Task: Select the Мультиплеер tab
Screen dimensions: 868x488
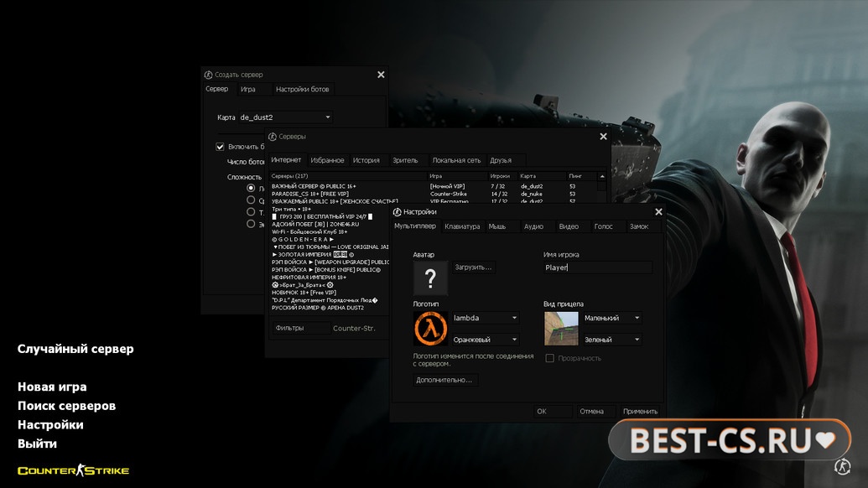Action: (x=415, y=226)
